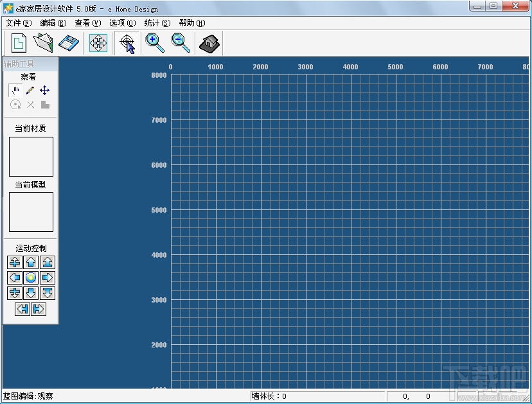This screenshot has height=404, width=532.
Task: Select the pencil draw tool
Action: pyautogui.click(x=30, y=91)
